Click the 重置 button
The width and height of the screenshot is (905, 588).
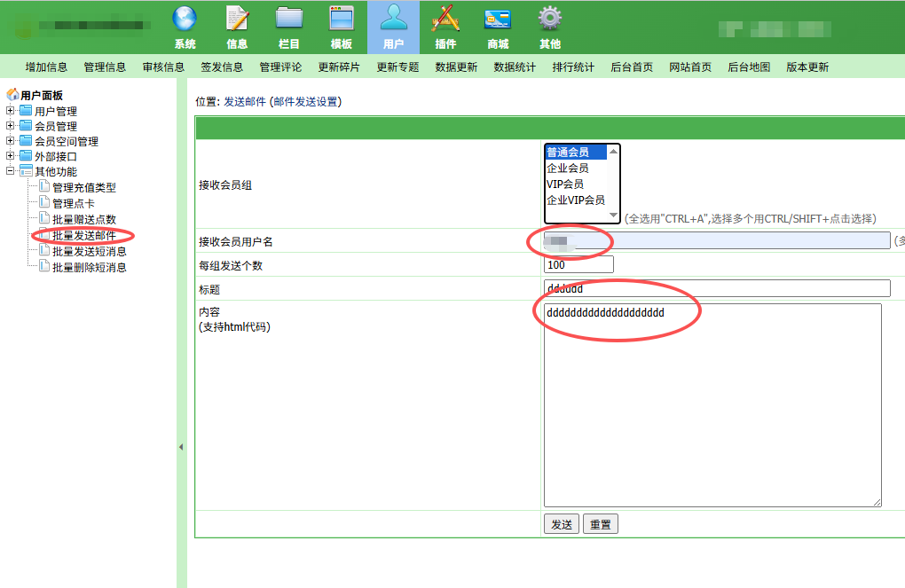click(x=601, y=524)
